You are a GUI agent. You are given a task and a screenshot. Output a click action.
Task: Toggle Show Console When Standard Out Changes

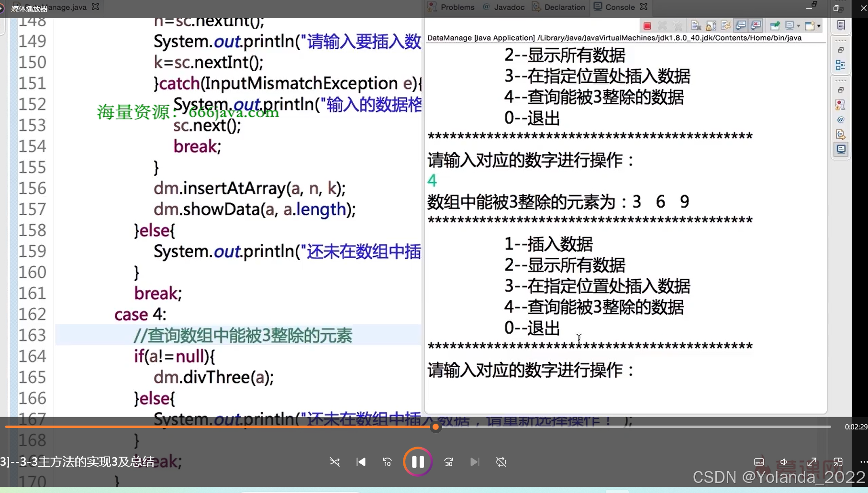(741, 26)
